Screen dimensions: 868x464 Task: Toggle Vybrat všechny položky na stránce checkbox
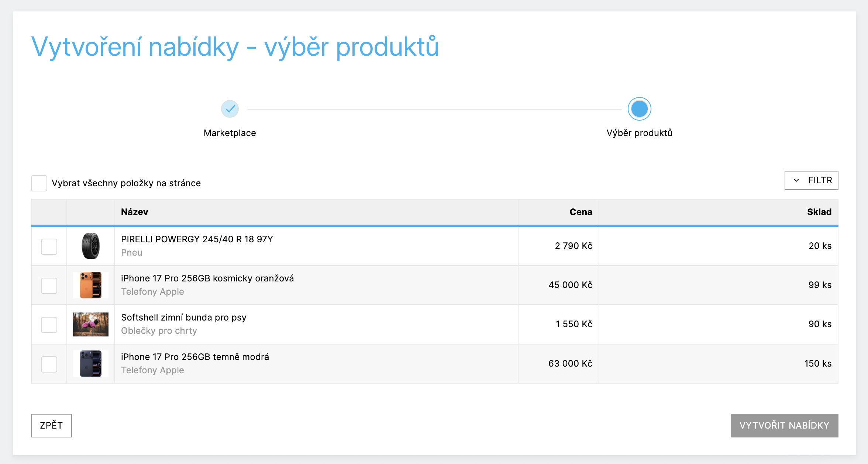pos(39,183)
